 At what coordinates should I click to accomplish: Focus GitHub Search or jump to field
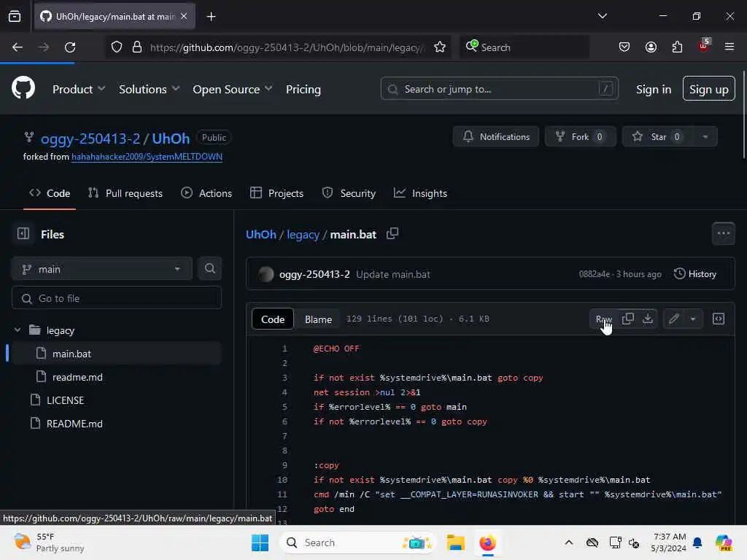pos(499,88)
